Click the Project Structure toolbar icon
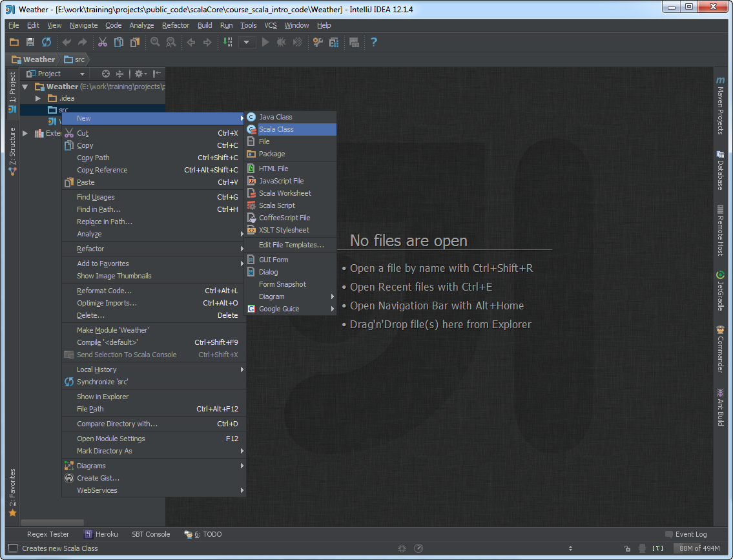 click(334, 42)
